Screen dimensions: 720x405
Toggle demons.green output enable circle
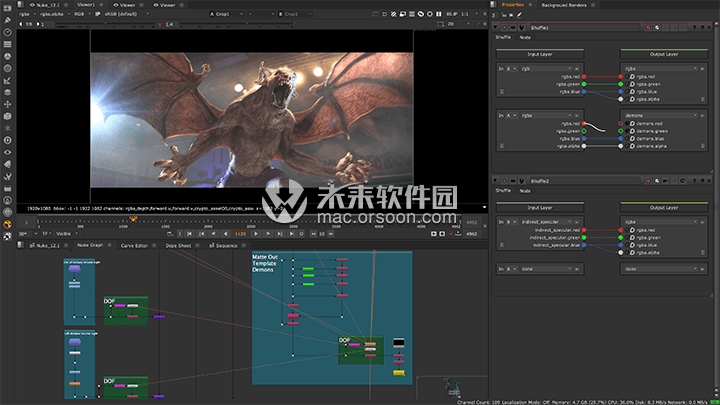(627, 131)
